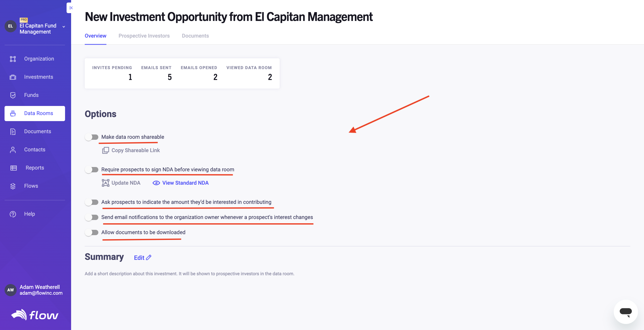Enable Make data room shareable toggle
The width and height of the screenshot is (644, 330).
(x=92, y=137)
